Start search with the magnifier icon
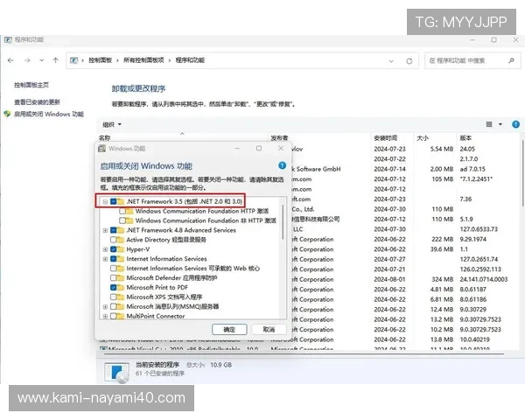 click(511, 60)
